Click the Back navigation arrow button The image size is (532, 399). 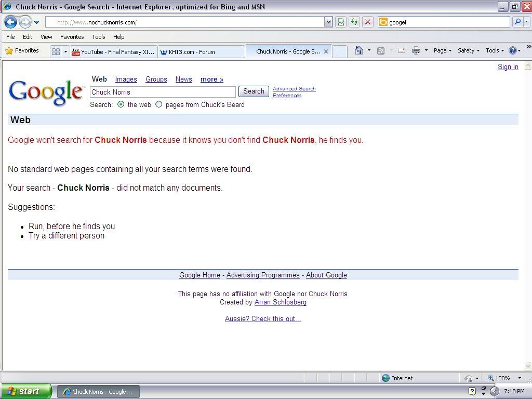[x=10, y=22]
